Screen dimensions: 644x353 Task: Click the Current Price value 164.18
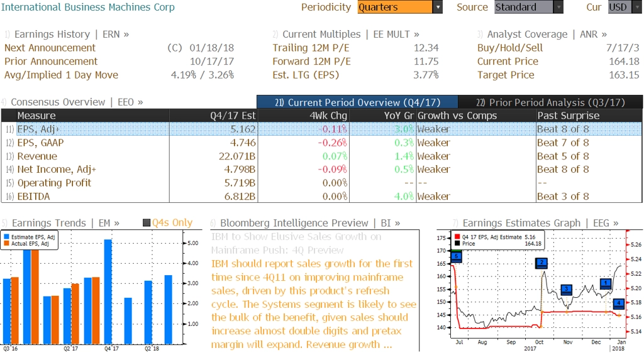[x=624, y=62]
